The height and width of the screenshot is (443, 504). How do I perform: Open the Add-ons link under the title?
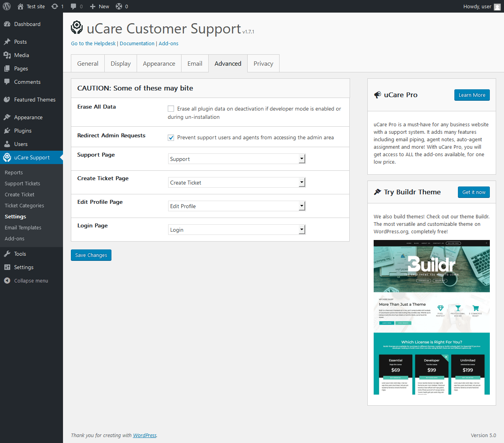tap(169, 43)
